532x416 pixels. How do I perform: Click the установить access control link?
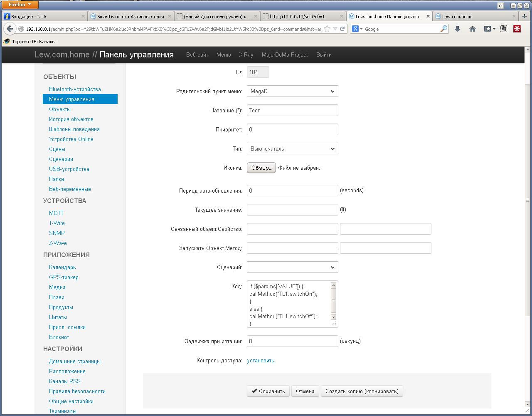pos(261,360)
